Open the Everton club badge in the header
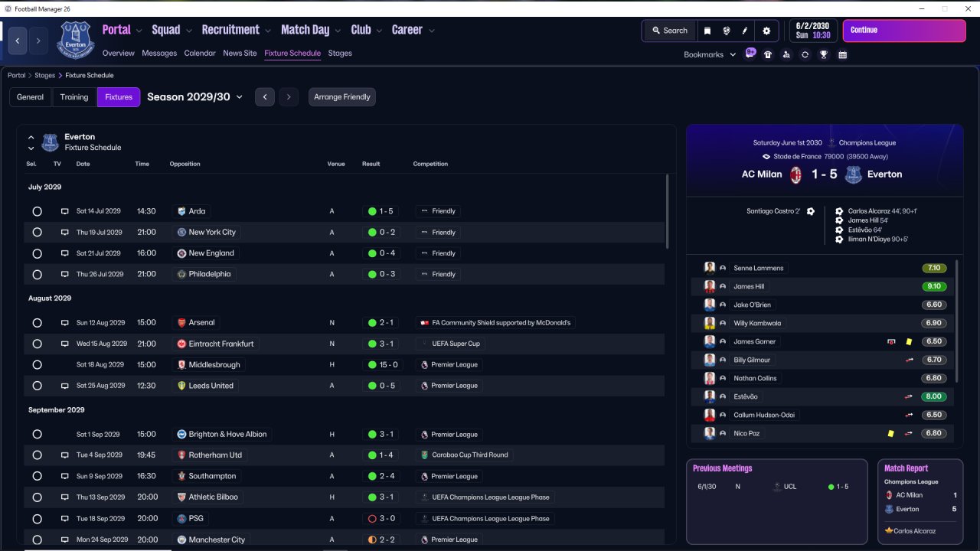The height and width of the screenshot is (551, 980). click(x=74, y=40)
